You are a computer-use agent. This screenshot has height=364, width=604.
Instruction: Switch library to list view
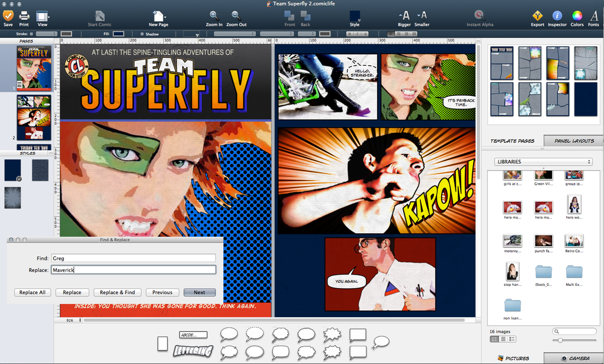pyautogui.click(x=503, y=339)
